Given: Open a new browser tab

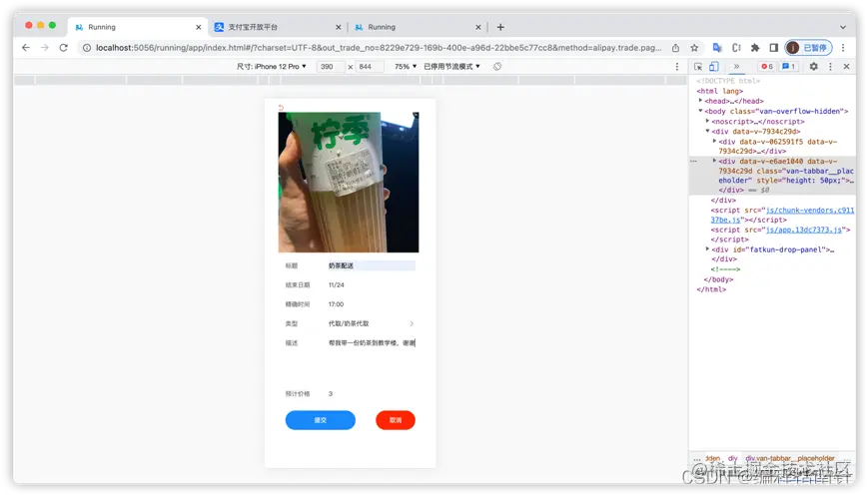Looking at the screenshot, I should coord(500,27).
